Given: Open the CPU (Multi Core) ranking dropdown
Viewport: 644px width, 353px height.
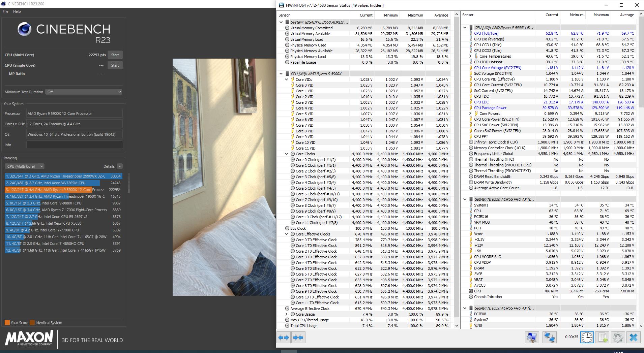Looking at the screenshot, I should 25,166.
